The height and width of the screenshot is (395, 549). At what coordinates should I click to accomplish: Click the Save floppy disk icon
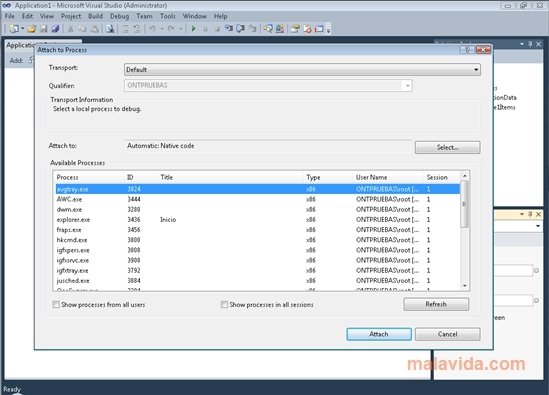point(43,29)
